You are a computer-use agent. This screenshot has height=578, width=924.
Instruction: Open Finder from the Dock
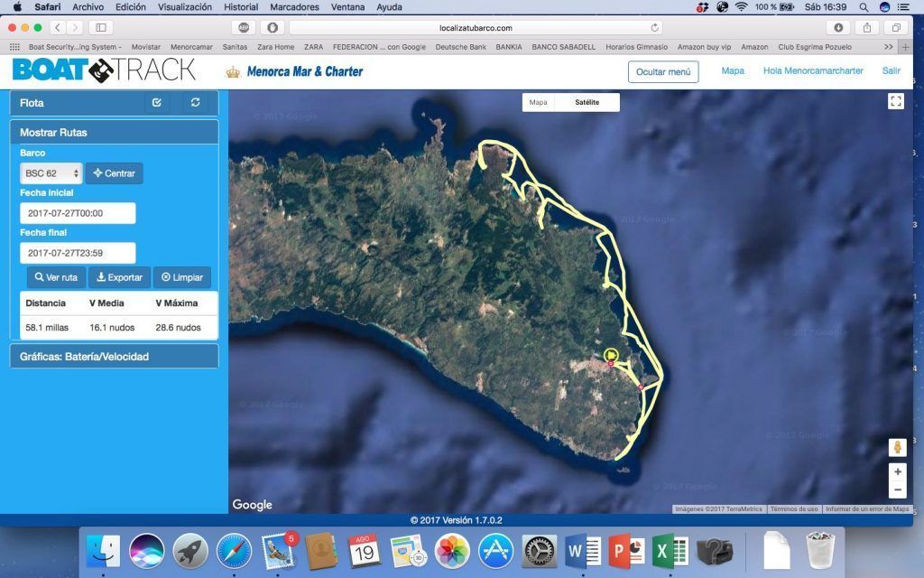(103, 552)
